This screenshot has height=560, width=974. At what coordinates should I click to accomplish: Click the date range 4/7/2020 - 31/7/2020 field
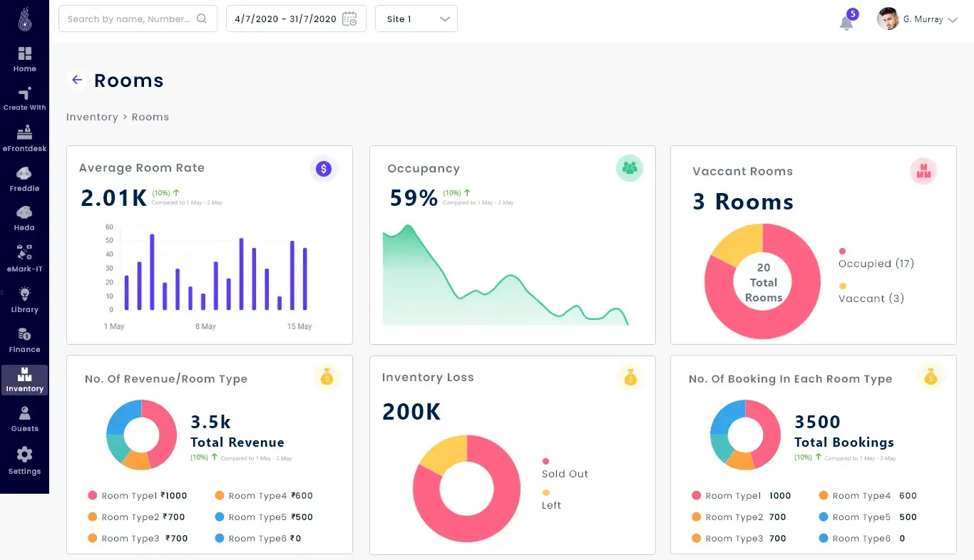tap(296, 19)
